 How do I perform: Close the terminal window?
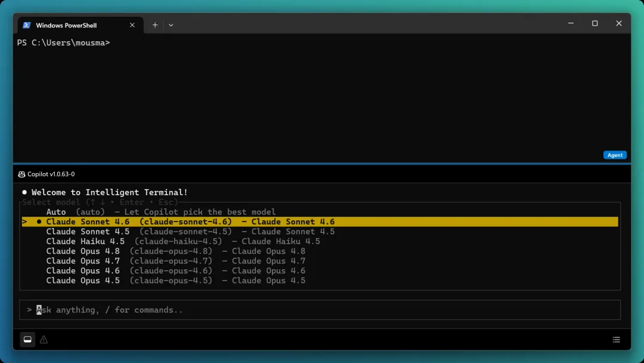(618, 23)
